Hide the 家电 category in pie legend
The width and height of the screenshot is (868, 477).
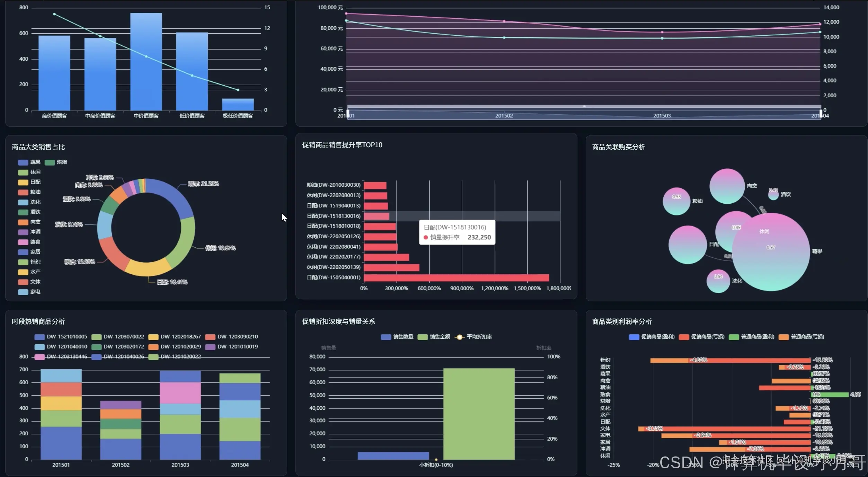[x=23, y=292]
